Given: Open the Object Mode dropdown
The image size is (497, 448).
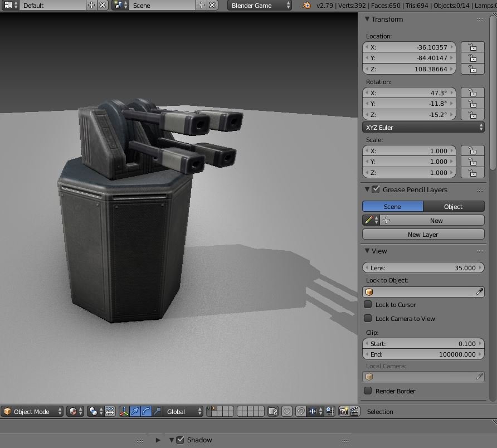Looking at the screenshot, I should 32,411.
